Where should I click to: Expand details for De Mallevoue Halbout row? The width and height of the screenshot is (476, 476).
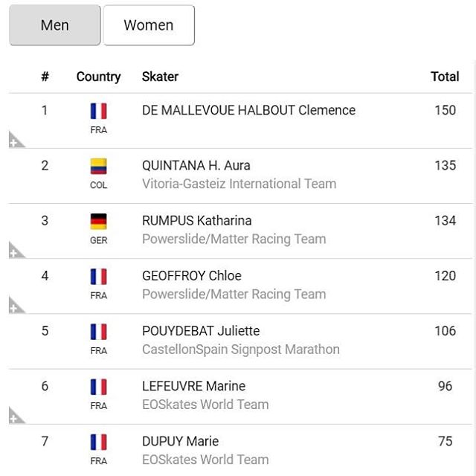coord(15,141)
